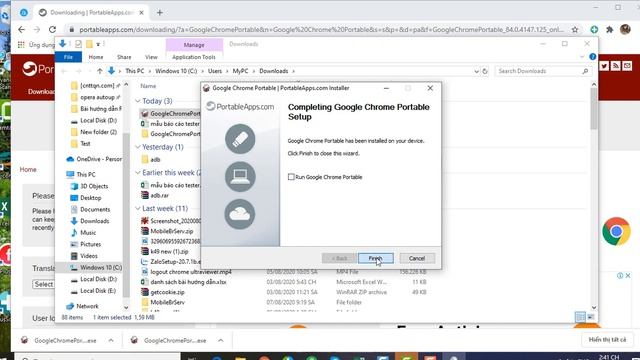This screenshot has height=360, width=640.
Task: Select the adb.rar file
Action: click(x=159, y=196)
